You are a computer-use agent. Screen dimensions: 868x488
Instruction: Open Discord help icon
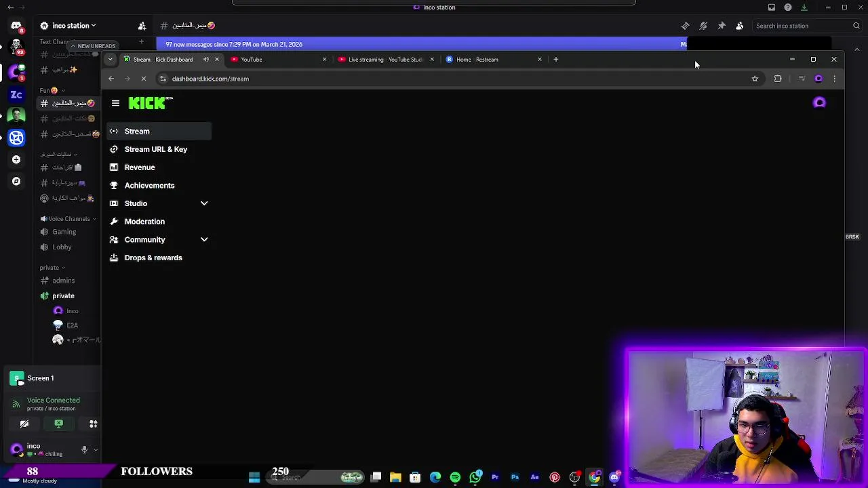788,7
